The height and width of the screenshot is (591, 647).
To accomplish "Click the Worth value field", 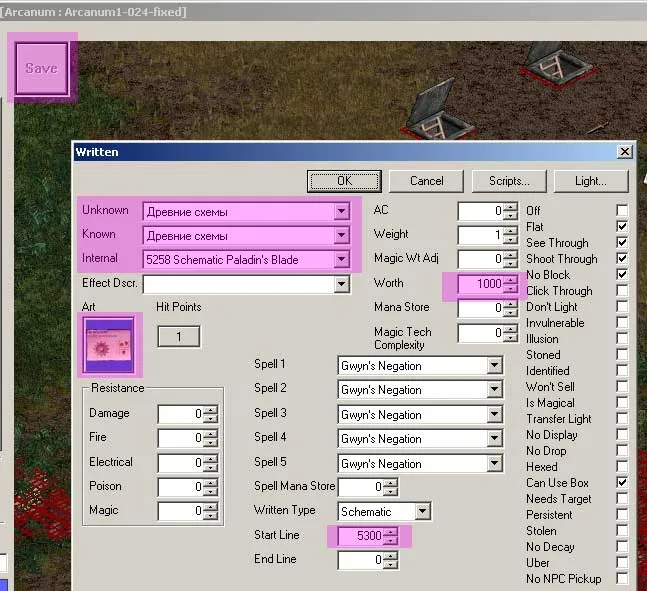I will [x=480, y=284].
